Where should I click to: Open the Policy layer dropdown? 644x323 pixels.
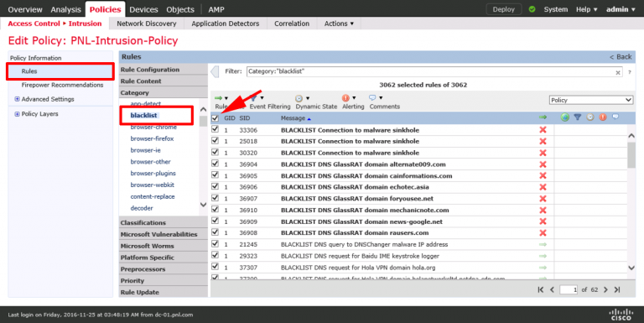591,100
